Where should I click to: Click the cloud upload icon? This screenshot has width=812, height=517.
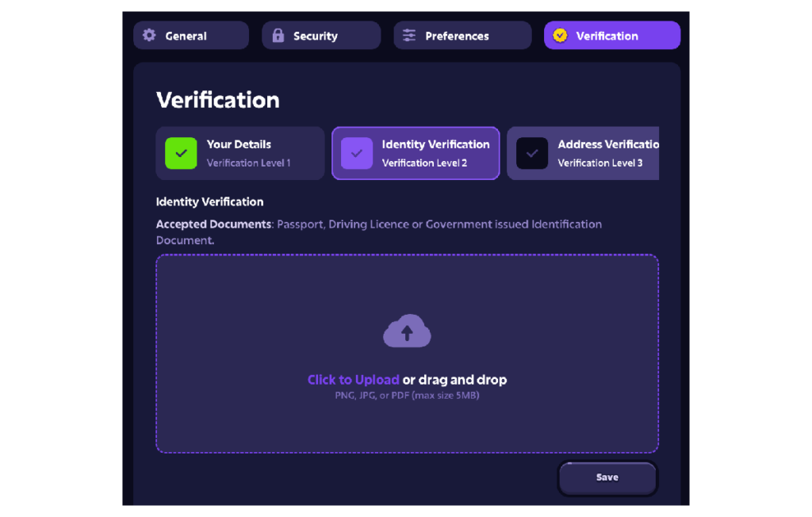(x=407, y=332)
